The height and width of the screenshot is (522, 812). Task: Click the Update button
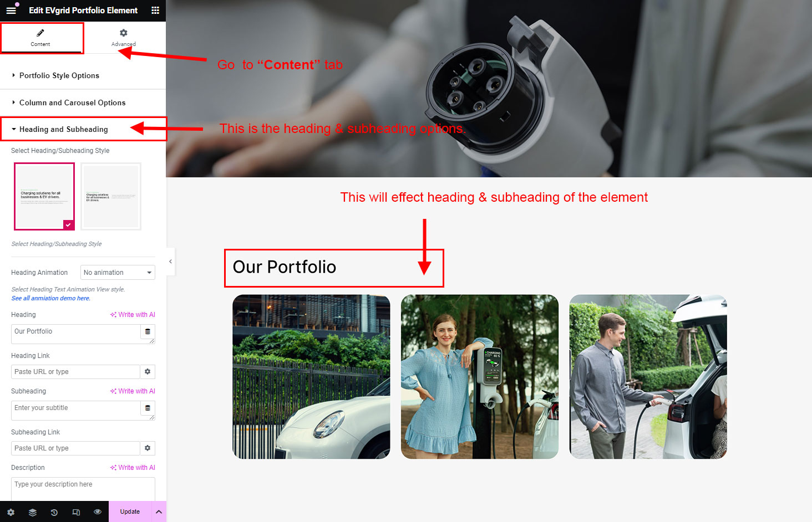tap(130, 511)
